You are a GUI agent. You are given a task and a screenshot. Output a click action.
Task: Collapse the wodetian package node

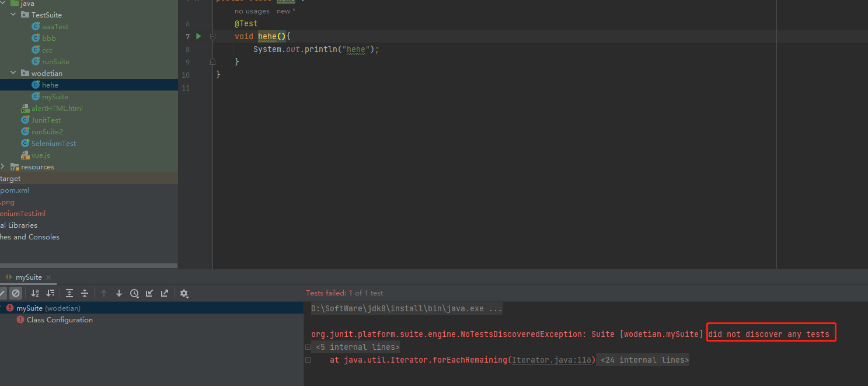(13, 72)
